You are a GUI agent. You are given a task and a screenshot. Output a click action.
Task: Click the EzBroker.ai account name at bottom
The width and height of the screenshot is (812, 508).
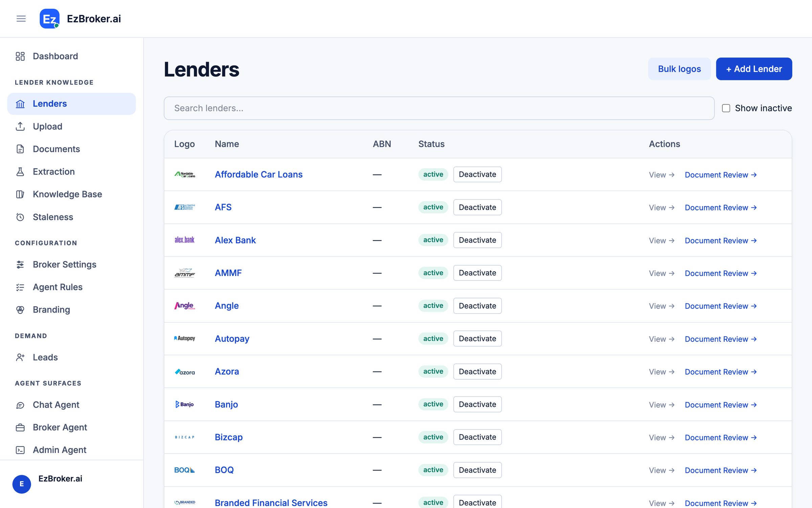(x=60, y=479)
